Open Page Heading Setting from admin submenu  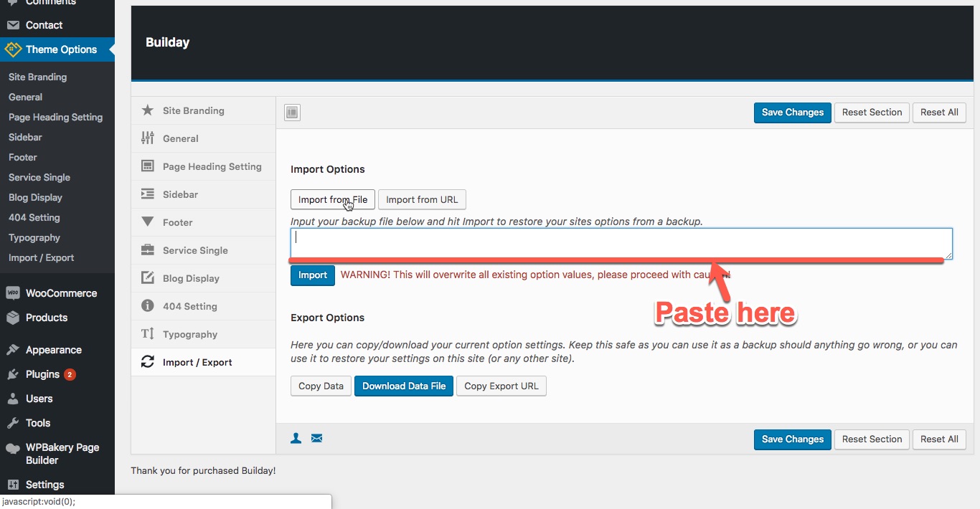click(55, 117)
